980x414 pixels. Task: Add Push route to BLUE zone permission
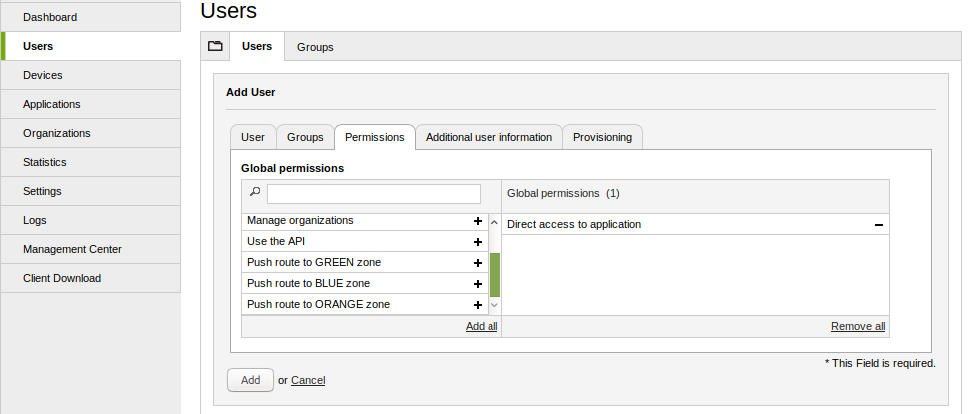coord(478,284)
